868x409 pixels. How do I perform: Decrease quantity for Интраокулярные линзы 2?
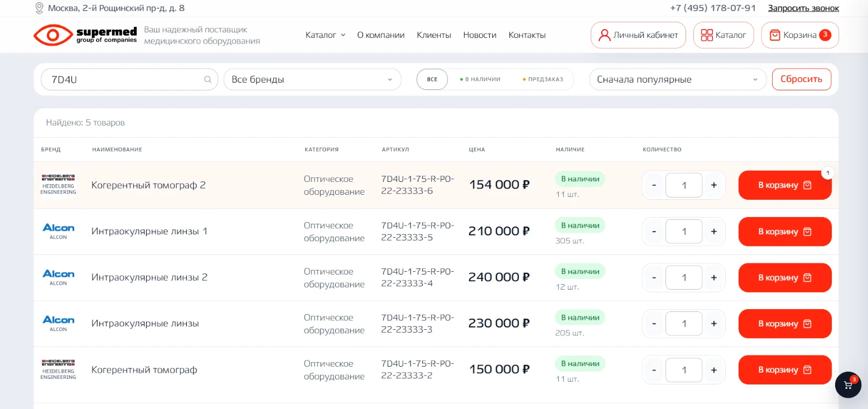pos(654,277)
